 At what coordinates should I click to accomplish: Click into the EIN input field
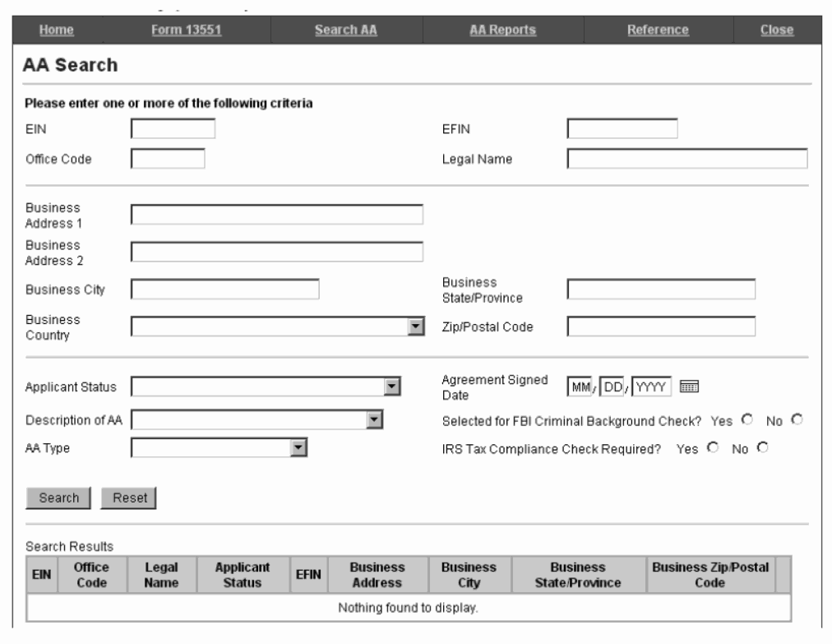click(x=173, y=128)
